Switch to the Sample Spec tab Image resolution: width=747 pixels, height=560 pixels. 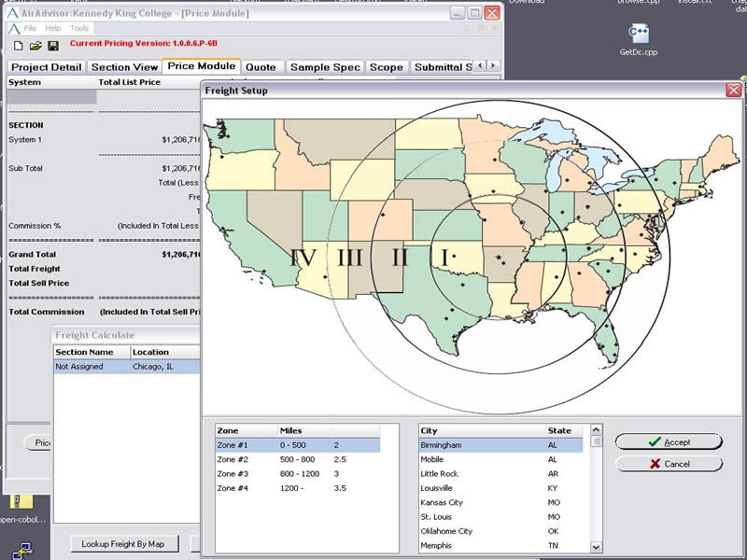(x=324, y=67)
